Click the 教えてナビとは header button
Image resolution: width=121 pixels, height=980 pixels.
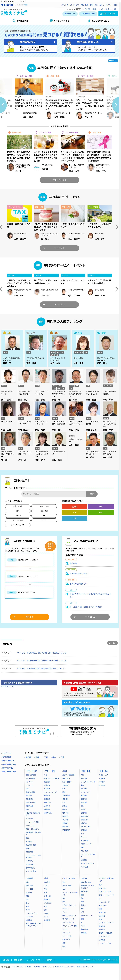coord(70,14)
